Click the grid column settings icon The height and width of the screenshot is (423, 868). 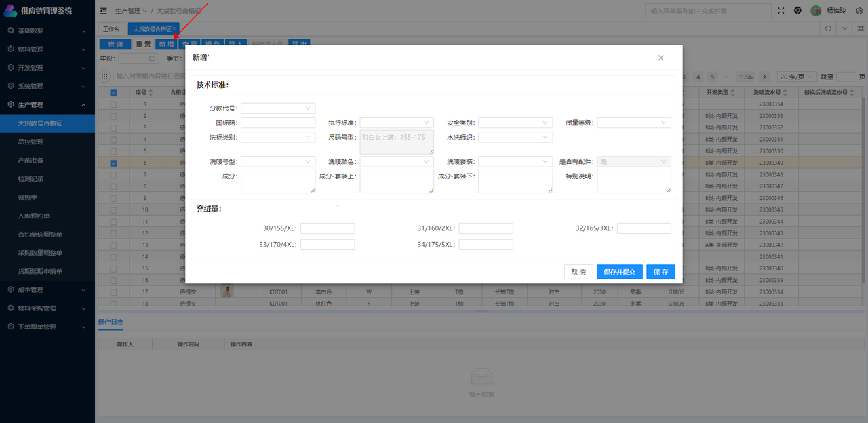coord(104,77)
